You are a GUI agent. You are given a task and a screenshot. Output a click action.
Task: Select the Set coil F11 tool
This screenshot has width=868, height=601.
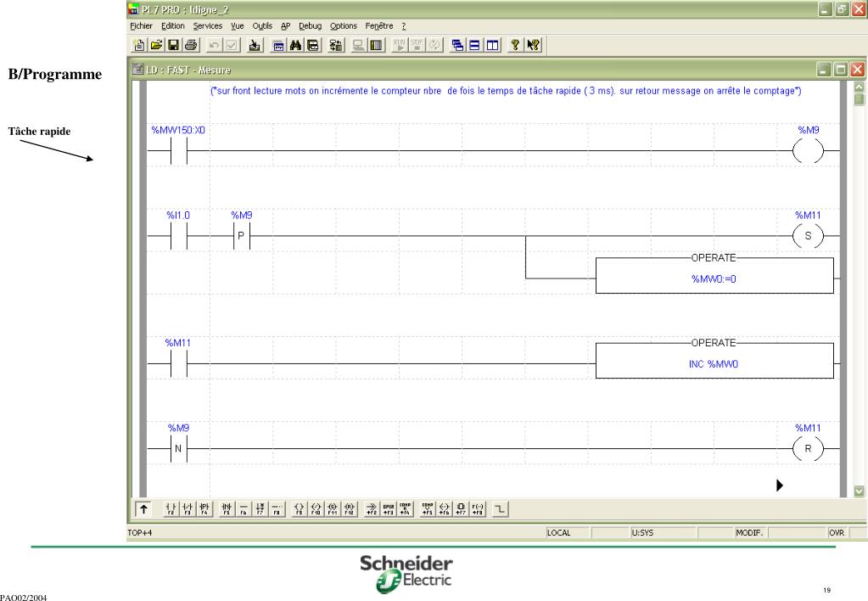tap(332, 509)
